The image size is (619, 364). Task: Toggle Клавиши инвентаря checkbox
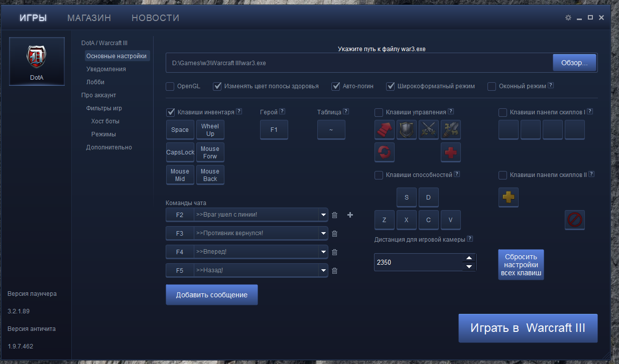pyautogui.click(x=171, y=112)
